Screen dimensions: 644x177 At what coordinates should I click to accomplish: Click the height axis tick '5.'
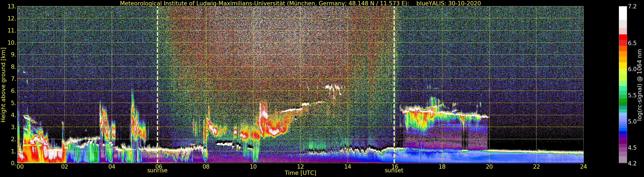tap(14, 103)
